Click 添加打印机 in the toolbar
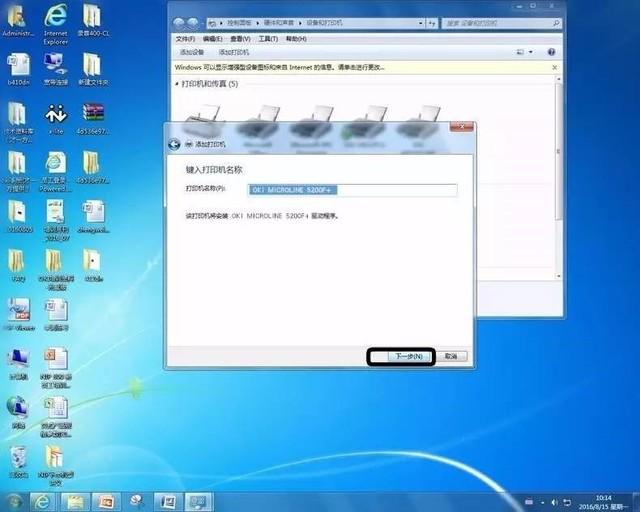The image size is (640, 512). (x=233, y=52)
